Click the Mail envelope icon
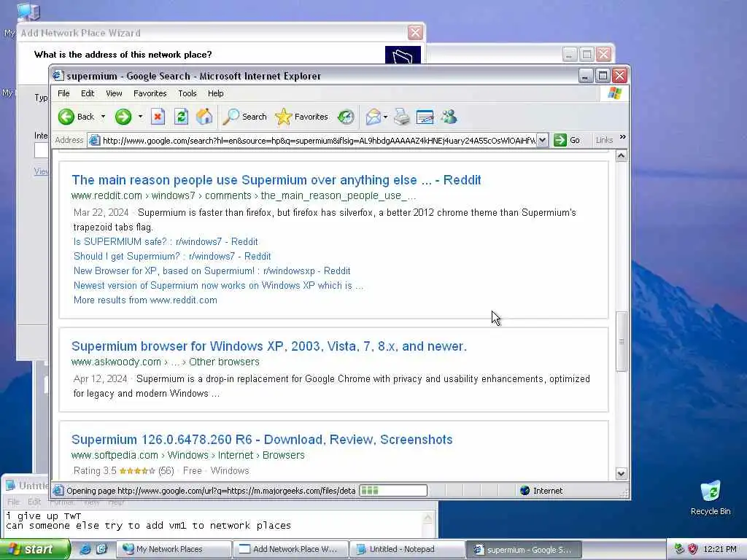Image resolution: width=747 pixels, height=560 pixels. [x=373, y=117]
